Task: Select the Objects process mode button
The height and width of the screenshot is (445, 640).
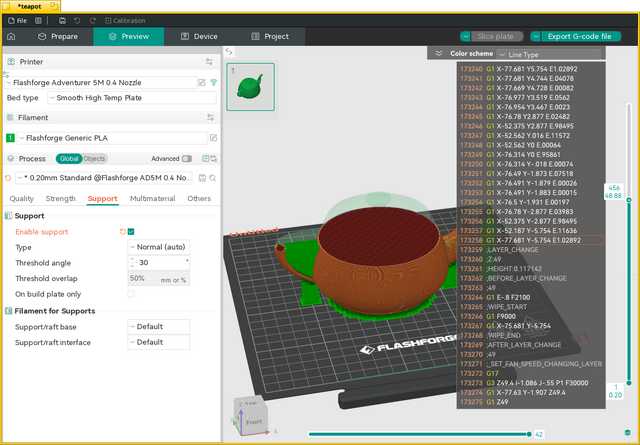Action: coord(94,158)
